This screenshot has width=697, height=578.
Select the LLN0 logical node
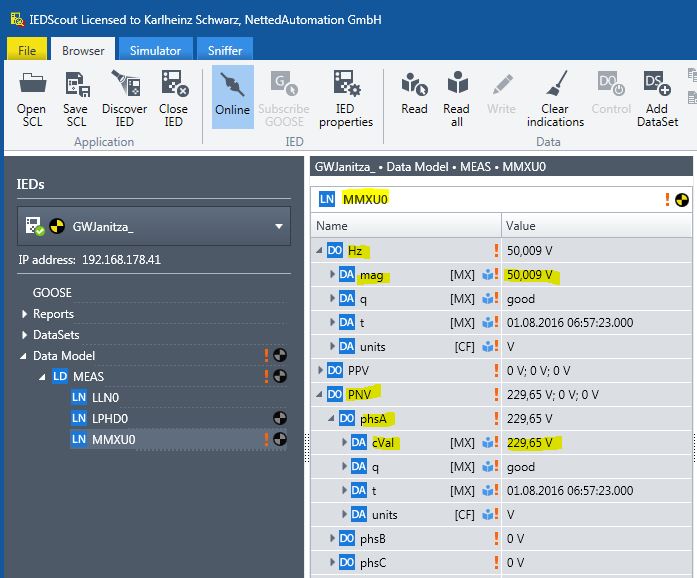click(x=105, y=397)
